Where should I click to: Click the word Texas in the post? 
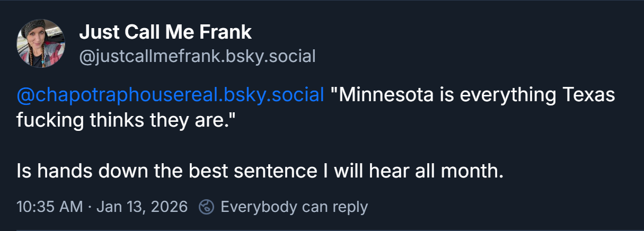click(x=588, y=95)
